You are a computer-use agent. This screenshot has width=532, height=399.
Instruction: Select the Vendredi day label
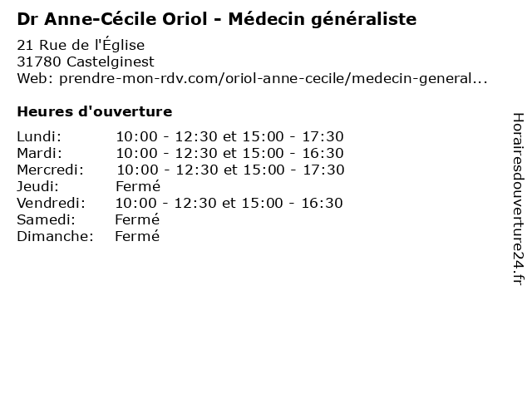tap(51, 203)
